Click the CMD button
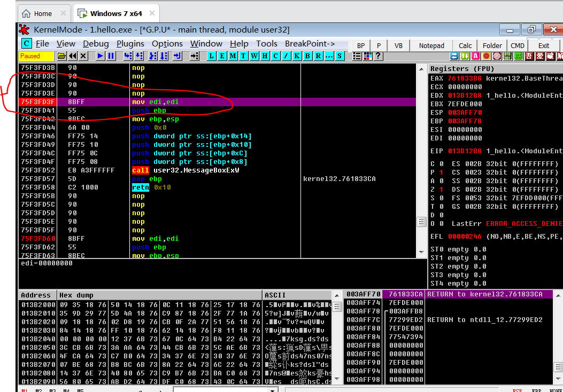This screenshot has height=392, width=563. point(518,45)
